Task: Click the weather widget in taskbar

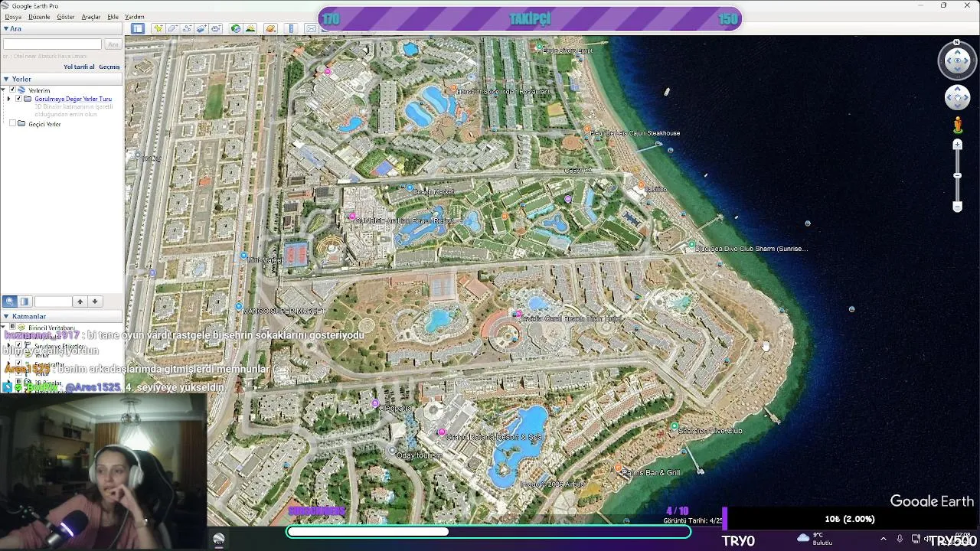Action: coord(815,539)
